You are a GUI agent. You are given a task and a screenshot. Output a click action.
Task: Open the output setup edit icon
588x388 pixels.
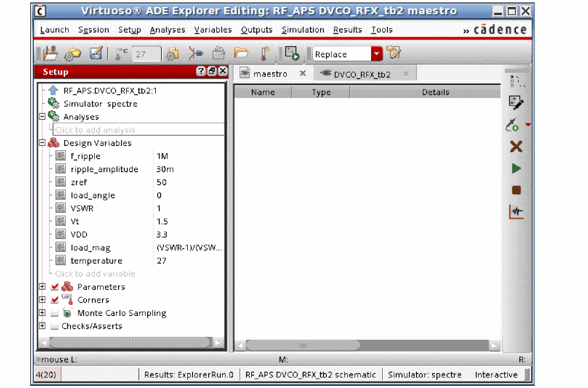(516, 103)
